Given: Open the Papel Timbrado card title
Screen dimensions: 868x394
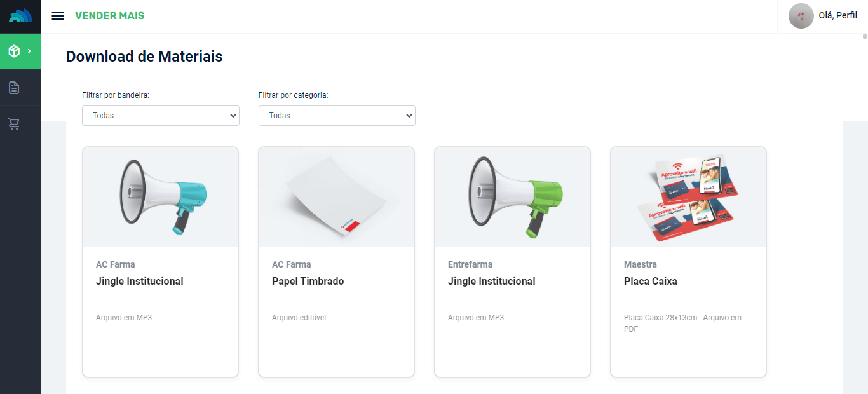Looking at the screenshot, I should (x=308, y=282).
